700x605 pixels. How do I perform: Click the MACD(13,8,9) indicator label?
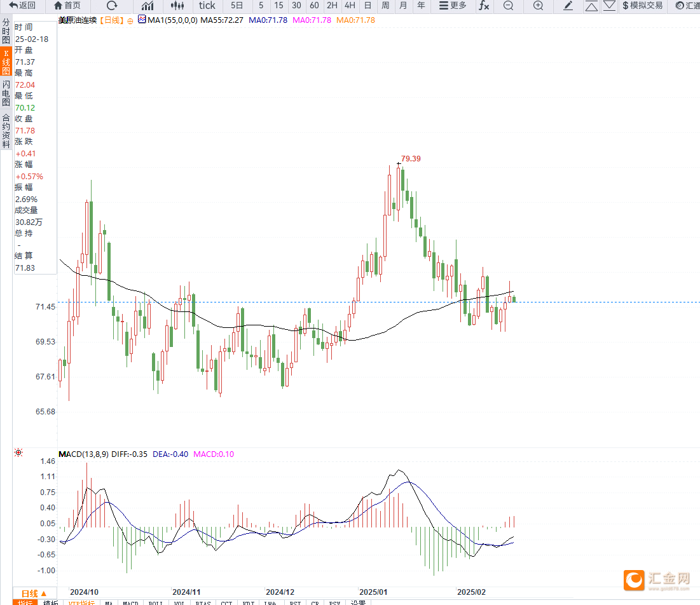pos(83,454)
